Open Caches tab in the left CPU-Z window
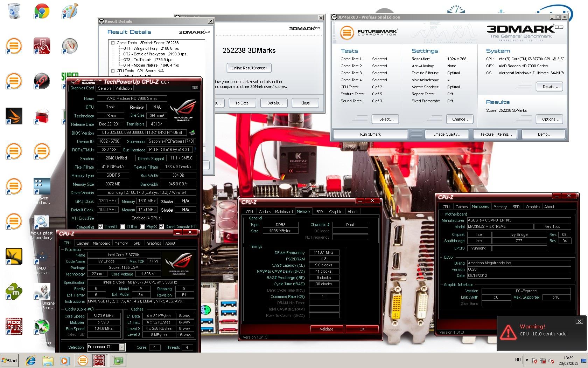 click(x=83, y=243)
